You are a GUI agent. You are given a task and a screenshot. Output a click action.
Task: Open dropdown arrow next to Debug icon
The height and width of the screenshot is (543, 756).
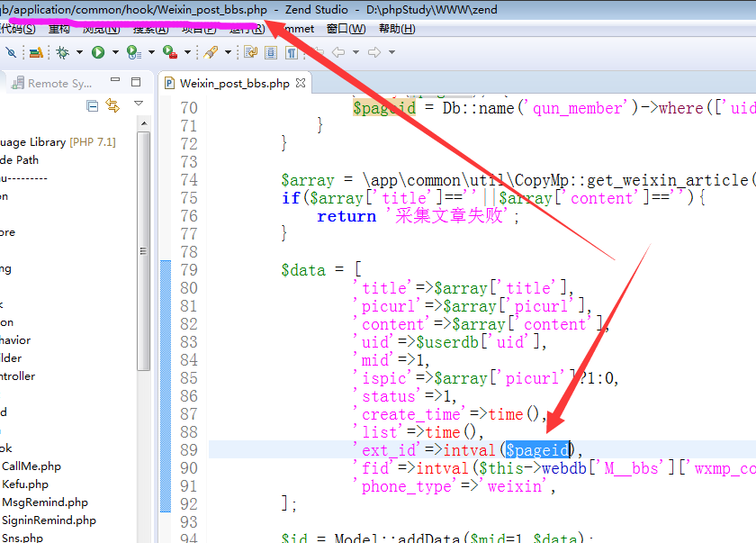click(x=78, y=52)
